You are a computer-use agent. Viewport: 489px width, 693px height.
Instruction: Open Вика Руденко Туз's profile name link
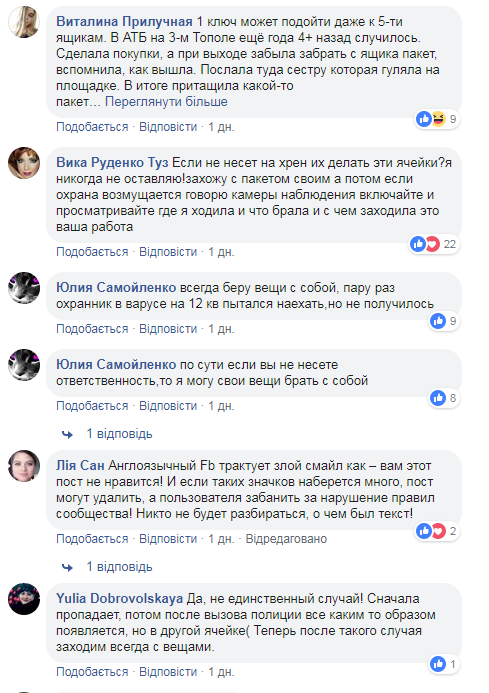coord(112,163)
